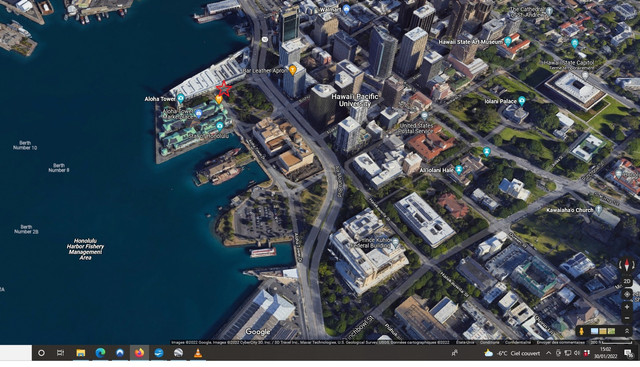This screenshot has width=640, height=367.
Task: Rotate the map clockwise with the compass right arrow
Action: pos(633,265)
